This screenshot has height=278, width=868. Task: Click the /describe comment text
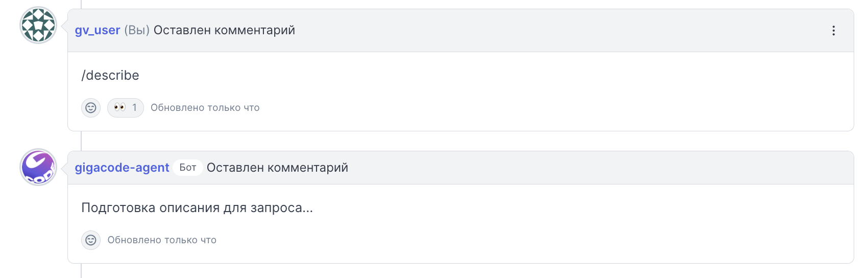coord(110,75)
